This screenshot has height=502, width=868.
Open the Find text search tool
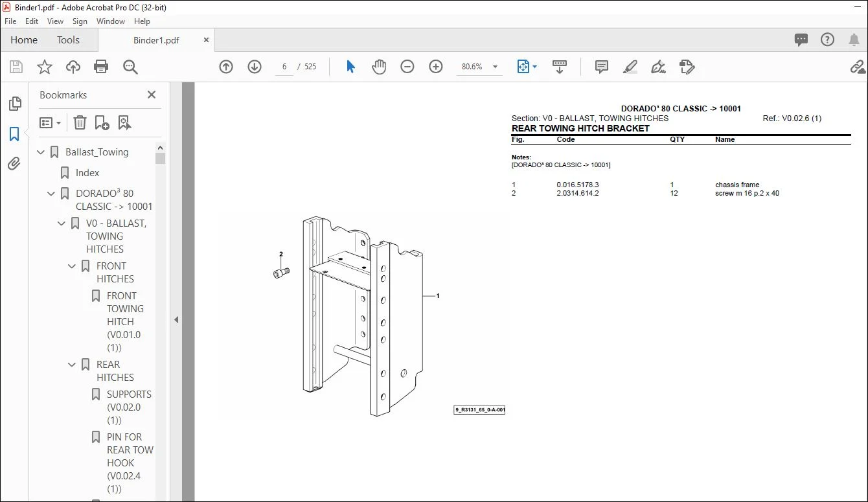point(130,67)
